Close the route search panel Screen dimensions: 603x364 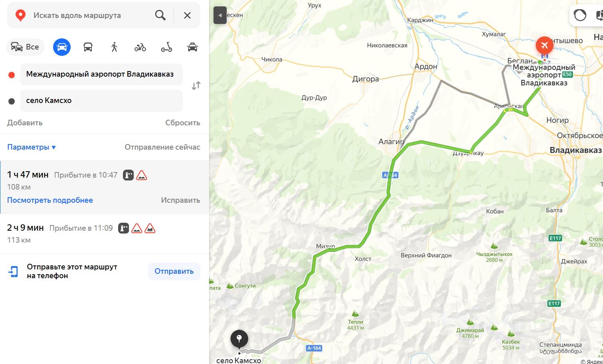[x=187, y=15]
